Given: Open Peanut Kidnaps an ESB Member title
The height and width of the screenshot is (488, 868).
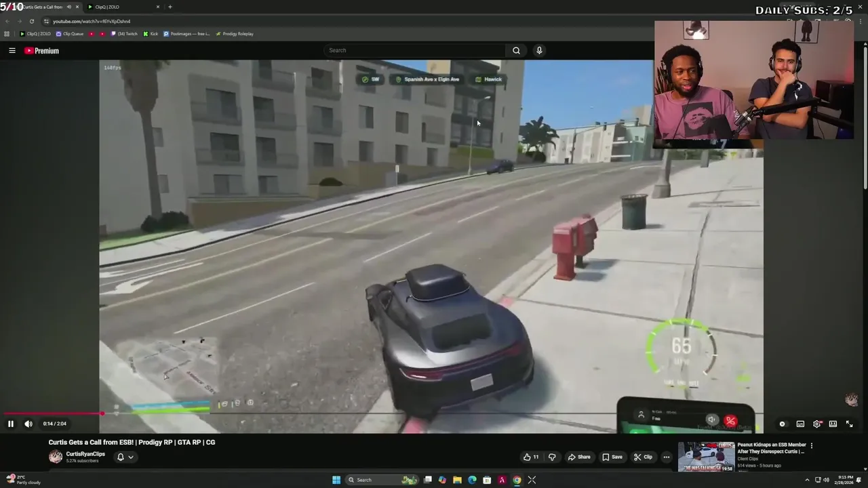Looking at the screenshot, I should [x=772, y=448].
